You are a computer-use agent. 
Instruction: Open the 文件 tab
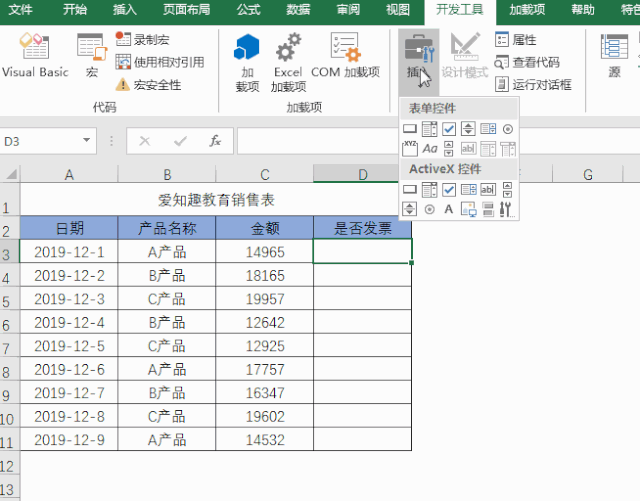click(20, 9)
